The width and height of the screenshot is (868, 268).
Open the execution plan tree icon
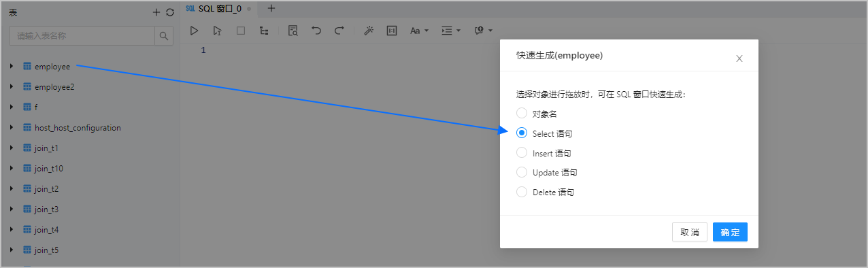coord(263,31)
